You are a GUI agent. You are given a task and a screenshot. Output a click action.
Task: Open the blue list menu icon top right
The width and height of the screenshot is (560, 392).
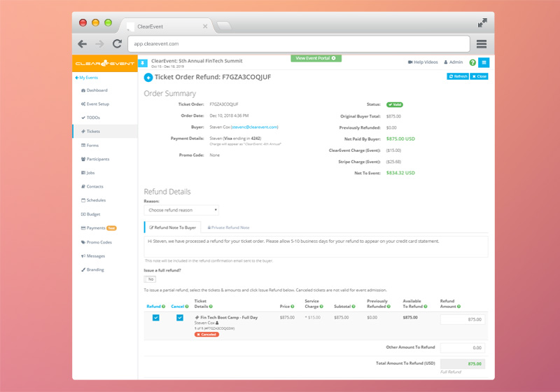tap(484, 62)
